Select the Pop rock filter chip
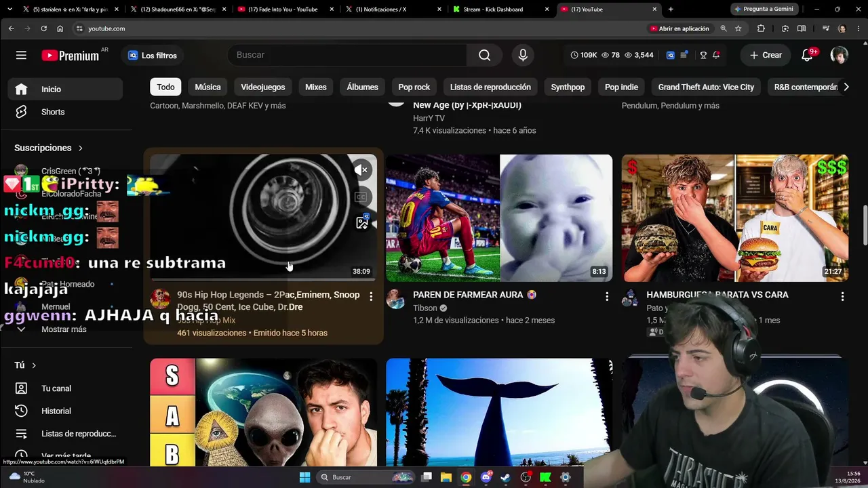868x488 pixels. point(414,87)
